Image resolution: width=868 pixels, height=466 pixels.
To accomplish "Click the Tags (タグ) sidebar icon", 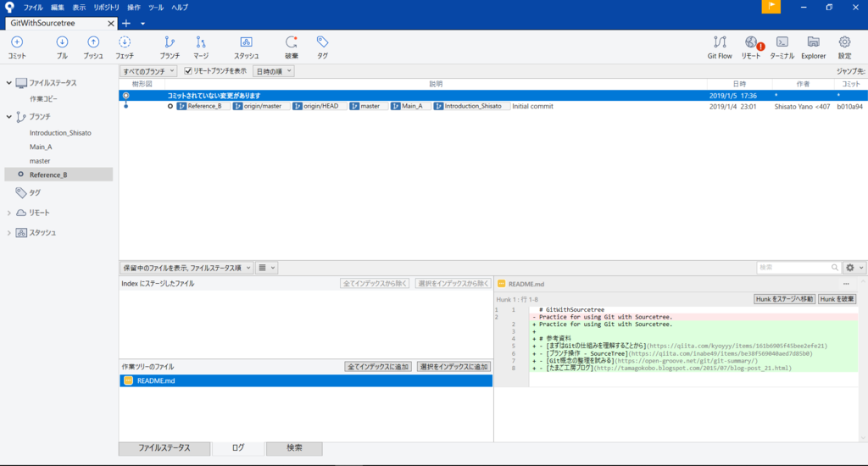I will [x=21, y=192].
